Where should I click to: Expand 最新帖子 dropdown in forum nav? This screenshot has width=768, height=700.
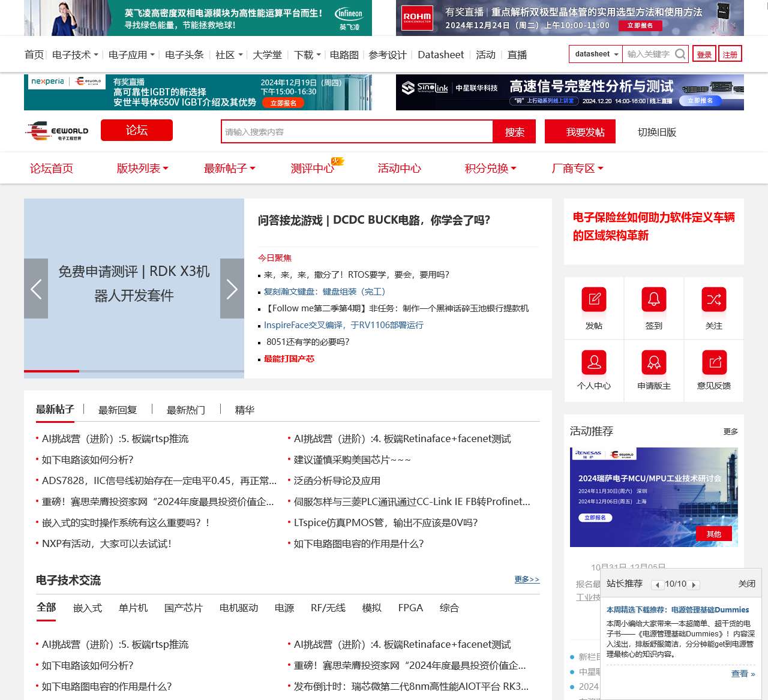pos(230,169)
